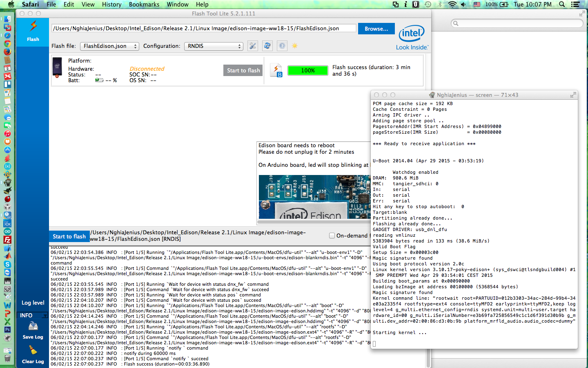Viewport: 588px width, 368px height.
Task: Open Google Chrome from the dock
Action: (x=7, y=44)
